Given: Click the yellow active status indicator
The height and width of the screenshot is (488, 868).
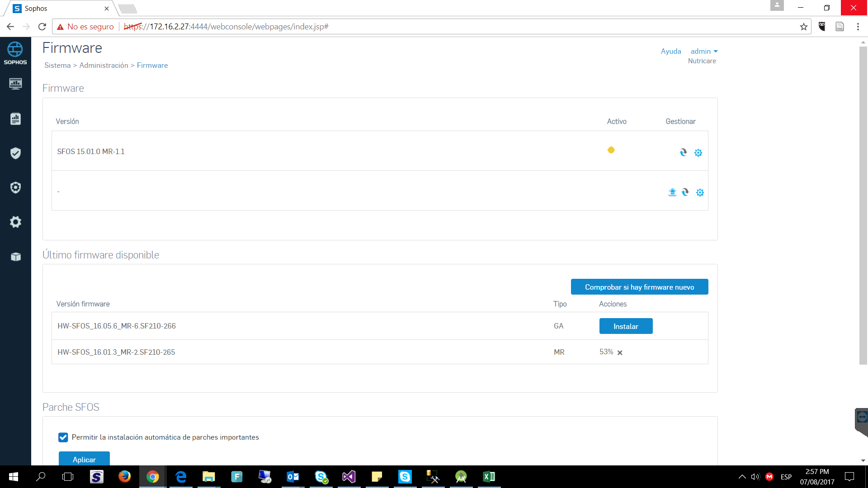Looking at the screenshot, I should [x=611, y=150].
